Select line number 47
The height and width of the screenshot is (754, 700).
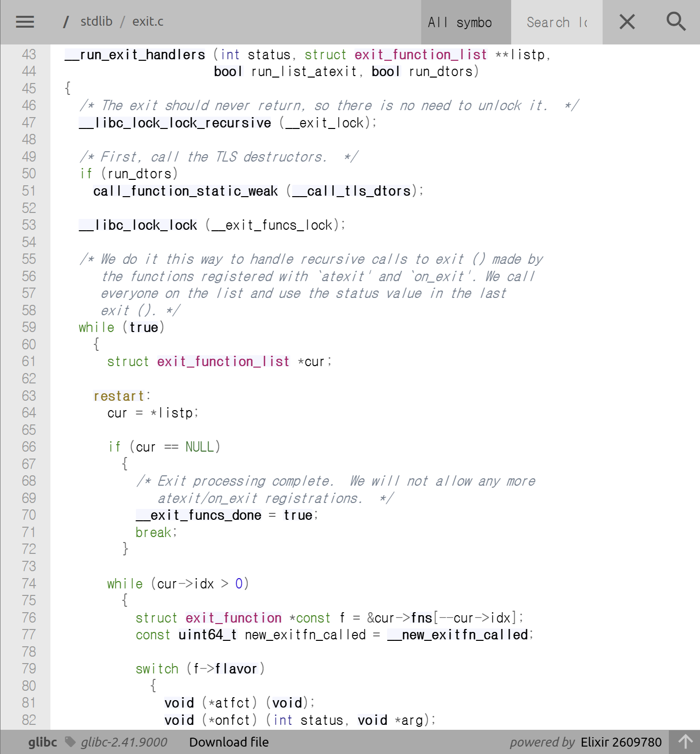coord(29,123)
